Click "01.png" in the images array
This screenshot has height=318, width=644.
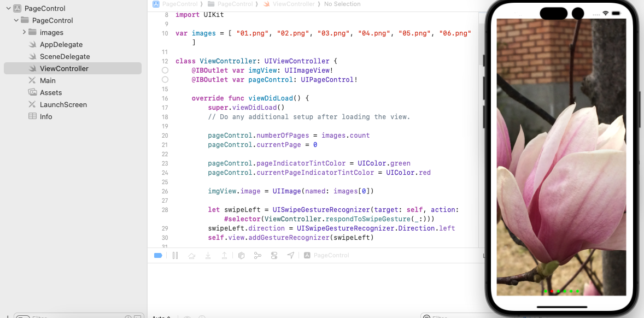(x=253, y=33)
